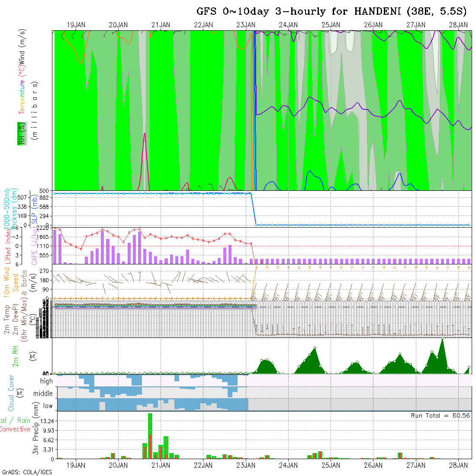Click the red 'Convective' legend label
Screen dimensions: 476x476
(15, 429)
